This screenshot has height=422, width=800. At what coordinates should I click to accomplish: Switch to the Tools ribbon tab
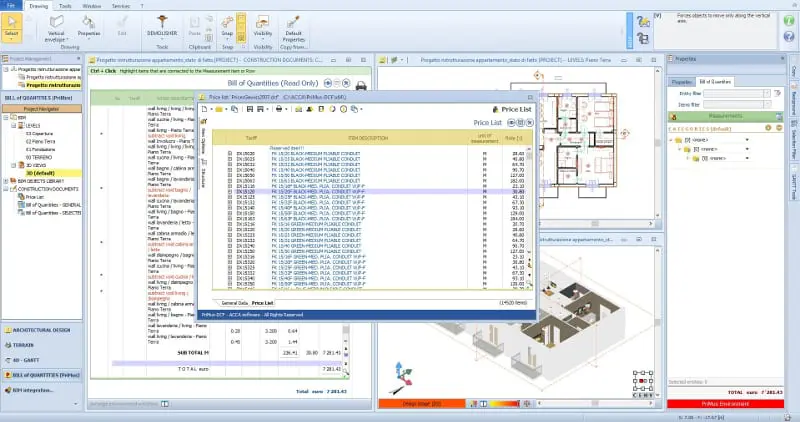coord(65,5)
